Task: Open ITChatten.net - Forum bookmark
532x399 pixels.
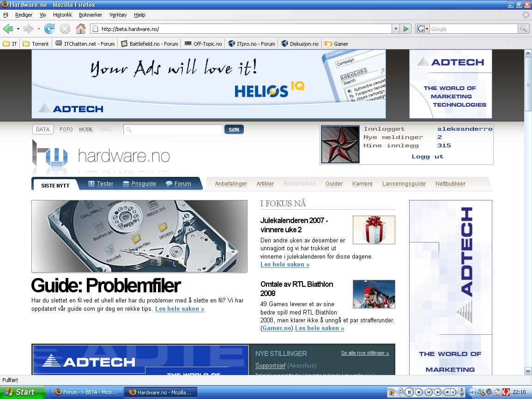Action: (x=85, y=44)
